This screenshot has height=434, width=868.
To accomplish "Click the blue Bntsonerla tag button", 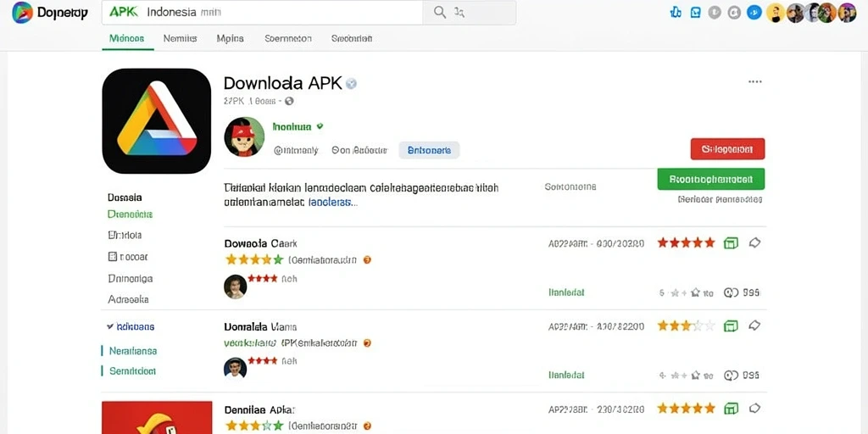I will (429, 150).
